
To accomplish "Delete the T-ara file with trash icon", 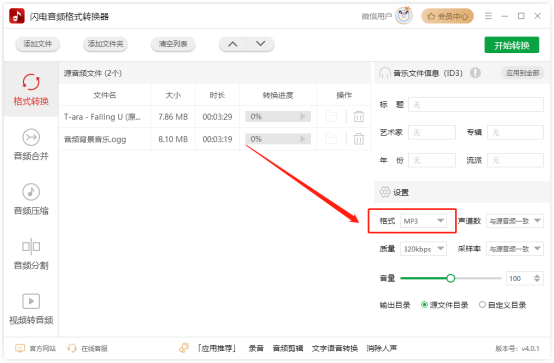I will (x=359, y=116).
